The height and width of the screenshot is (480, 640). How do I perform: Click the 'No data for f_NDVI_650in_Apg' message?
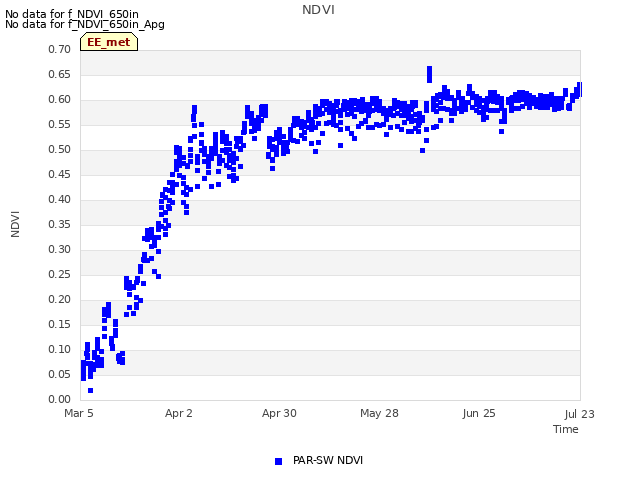tap(84, 24)
